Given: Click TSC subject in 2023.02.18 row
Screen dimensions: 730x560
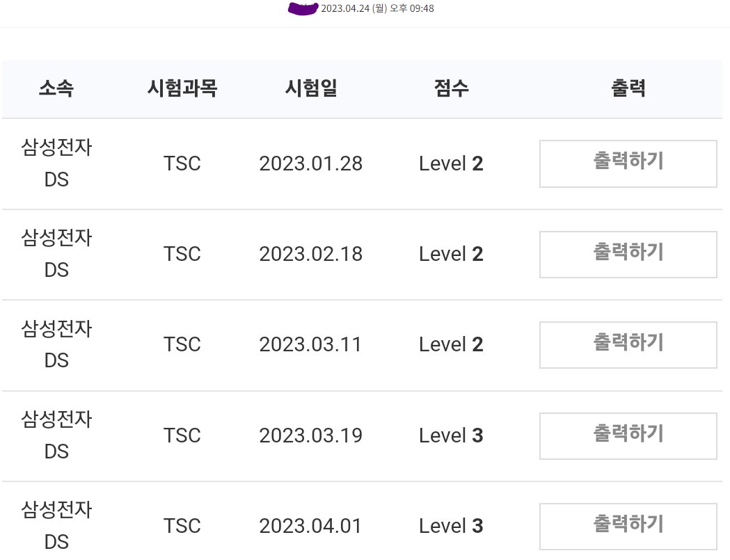Looking at the screenshot, I should point(182,254).
